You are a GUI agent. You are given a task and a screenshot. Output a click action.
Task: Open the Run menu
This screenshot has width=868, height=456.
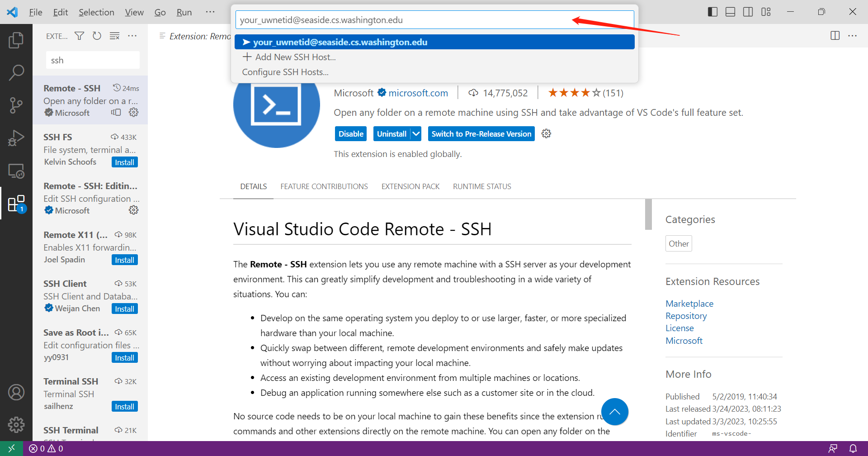184,12
